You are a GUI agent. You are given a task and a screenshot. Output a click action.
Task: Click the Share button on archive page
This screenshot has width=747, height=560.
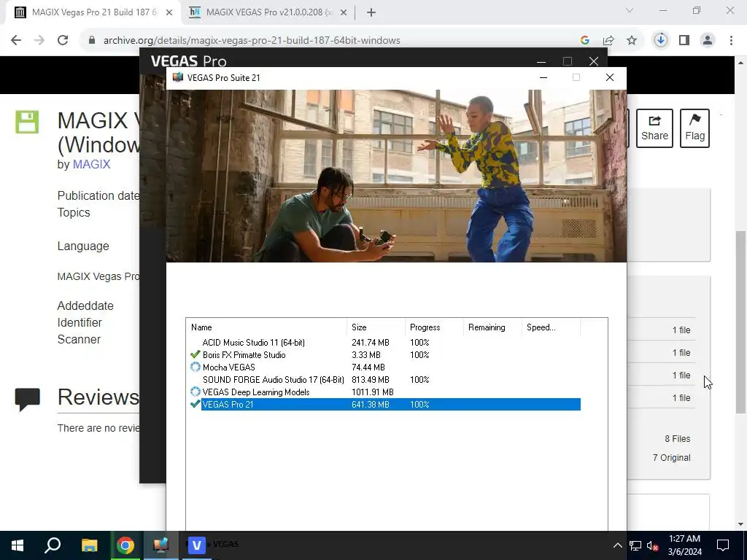pyautogui.click(x=654, y=128)
